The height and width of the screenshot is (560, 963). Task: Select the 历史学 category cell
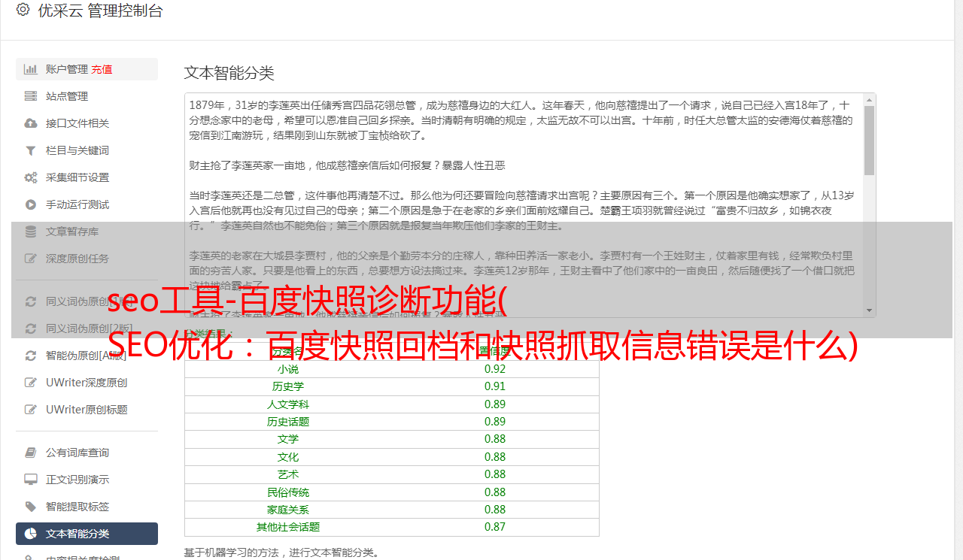(x=288, y=386)
